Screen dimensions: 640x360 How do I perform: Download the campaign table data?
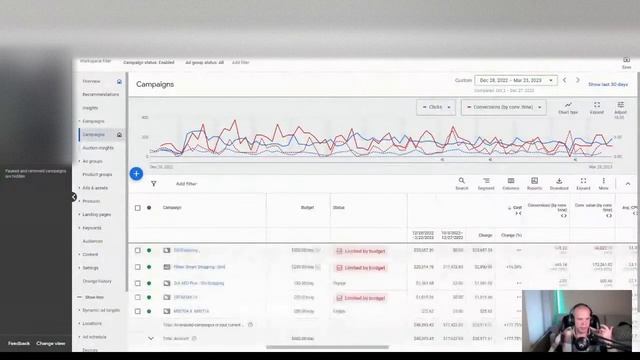pos(559,184)
